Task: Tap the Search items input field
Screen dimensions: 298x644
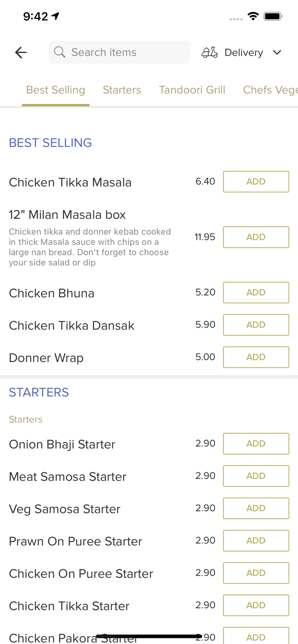Action: coord(119,52)
